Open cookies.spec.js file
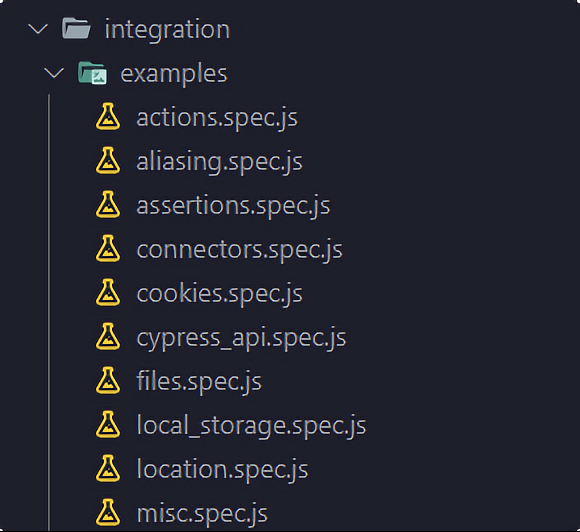The height and width of the screenshot is (532, 580). [x=220, y=294]
